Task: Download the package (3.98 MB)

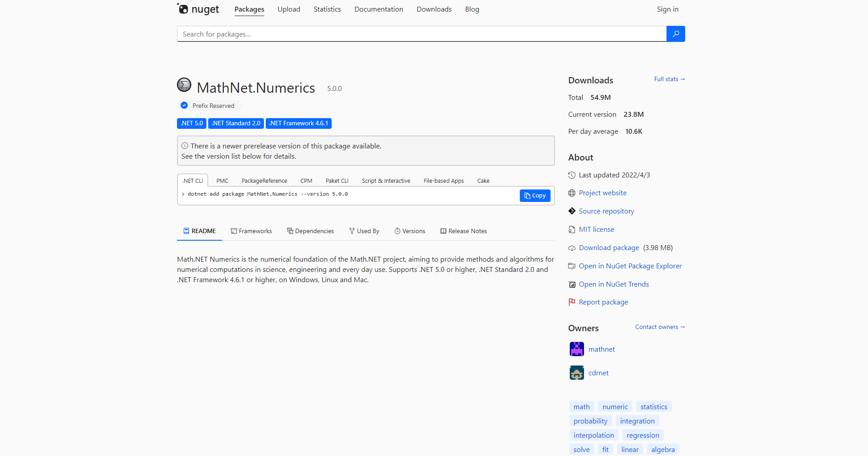Action: pyautogui.click(x=609, y=247)
